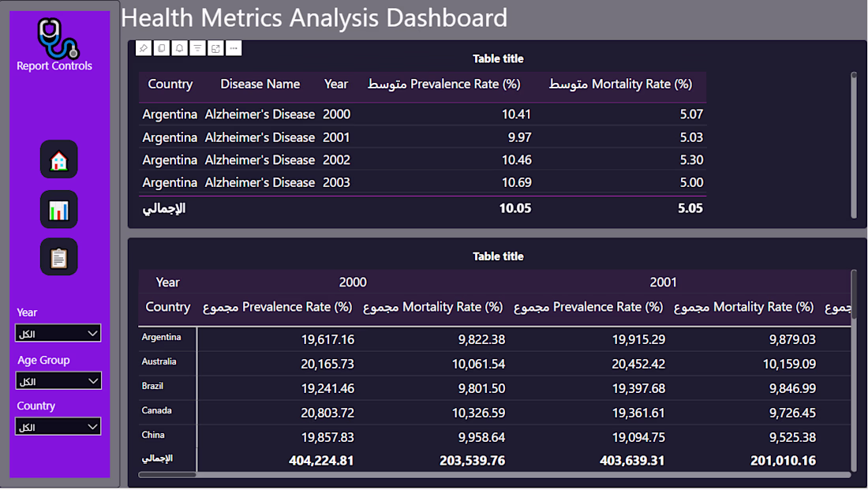This screenshot has width=868, height=490.
Task: Expand the Age Group slicer dropdown
Action: (58, 381)
